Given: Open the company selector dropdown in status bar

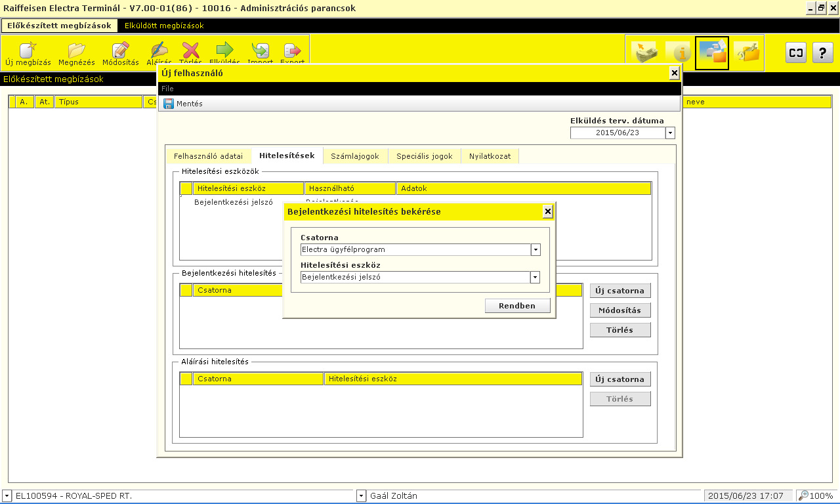Looking at the screenshot, I should 7,496.
